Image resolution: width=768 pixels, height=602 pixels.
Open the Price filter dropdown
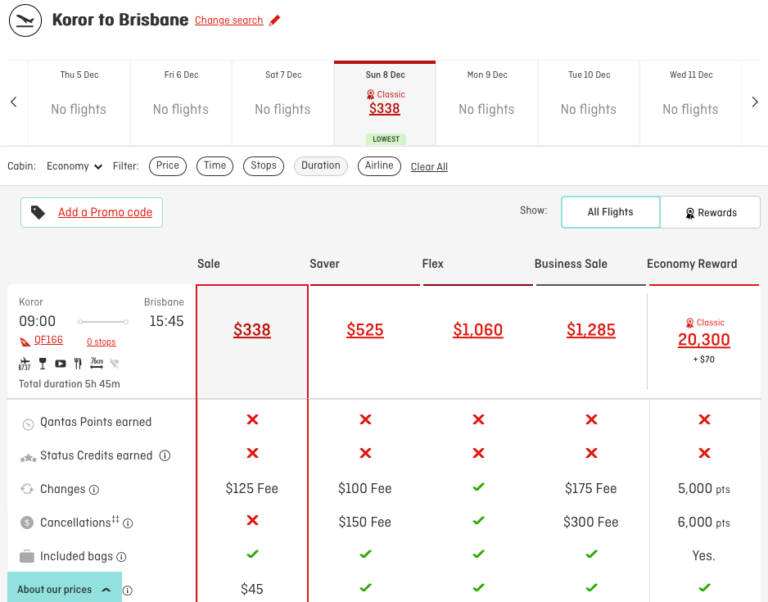(x=168, y=166)
